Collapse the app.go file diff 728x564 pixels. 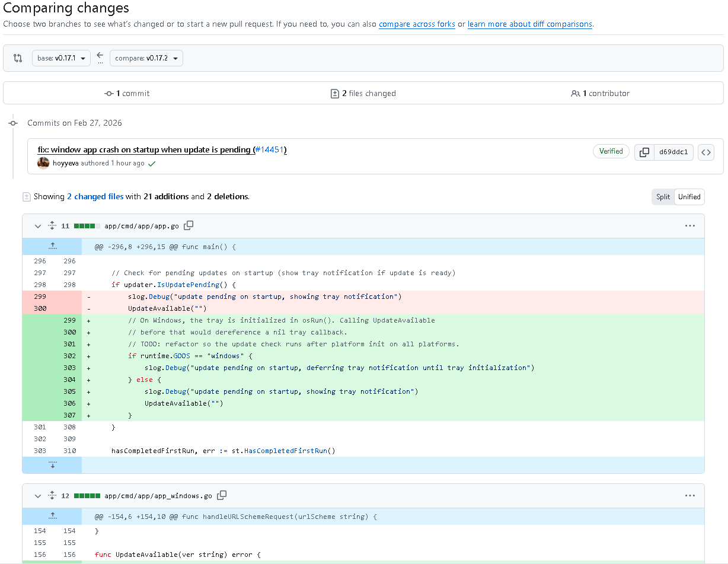[x=38, y=226]
